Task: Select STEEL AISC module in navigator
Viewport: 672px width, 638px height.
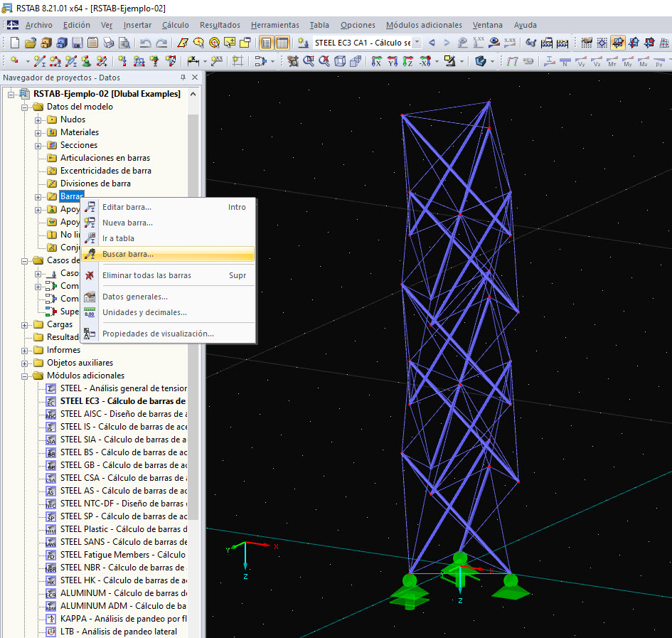Action: [121, 414]
